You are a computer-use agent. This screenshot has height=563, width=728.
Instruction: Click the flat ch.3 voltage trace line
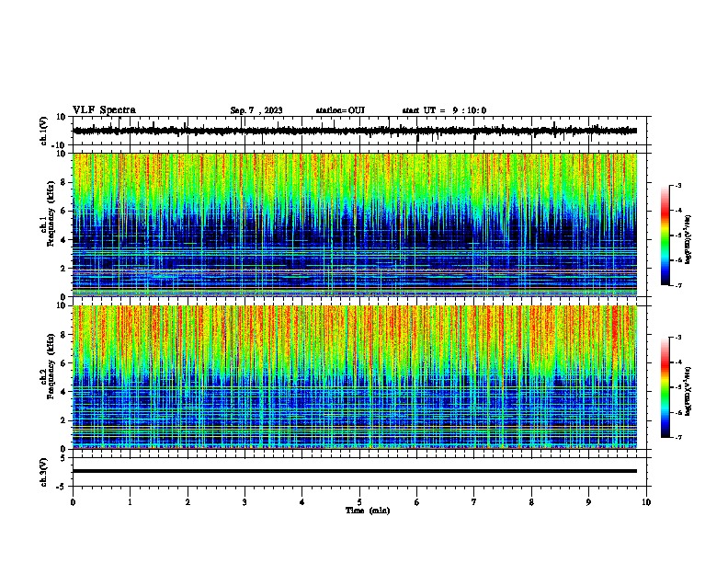point(355,471)
